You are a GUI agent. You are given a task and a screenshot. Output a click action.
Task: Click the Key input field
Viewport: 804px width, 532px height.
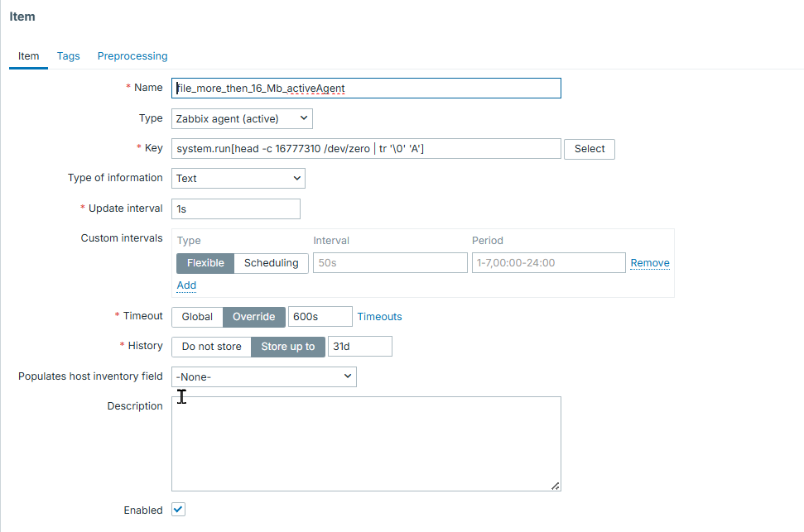pyautogui.click(x=366, y=149)
